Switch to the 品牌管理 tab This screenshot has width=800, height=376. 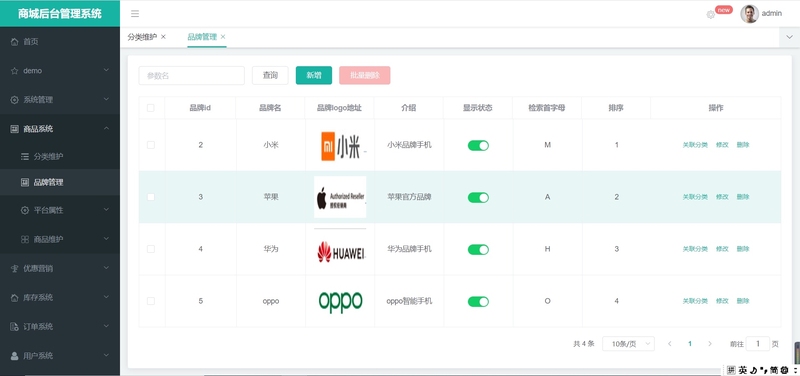pos(202,37)
